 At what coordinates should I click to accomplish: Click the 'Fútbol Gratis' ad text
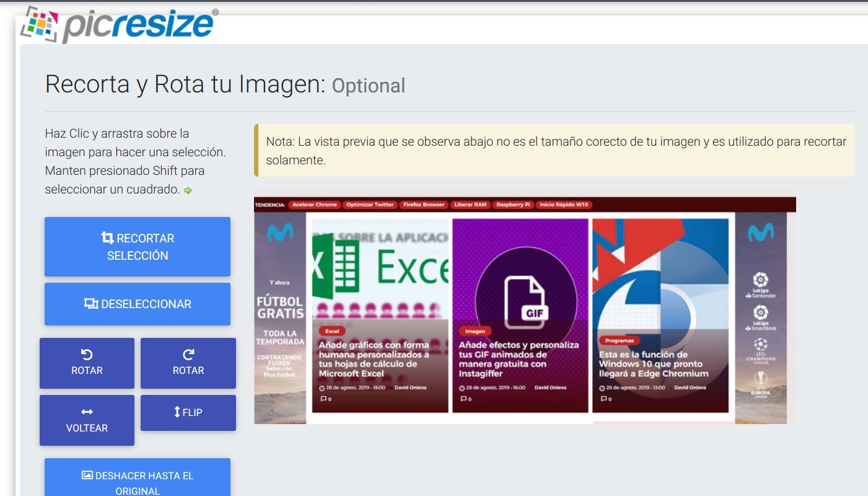click(x=281, y=308)
